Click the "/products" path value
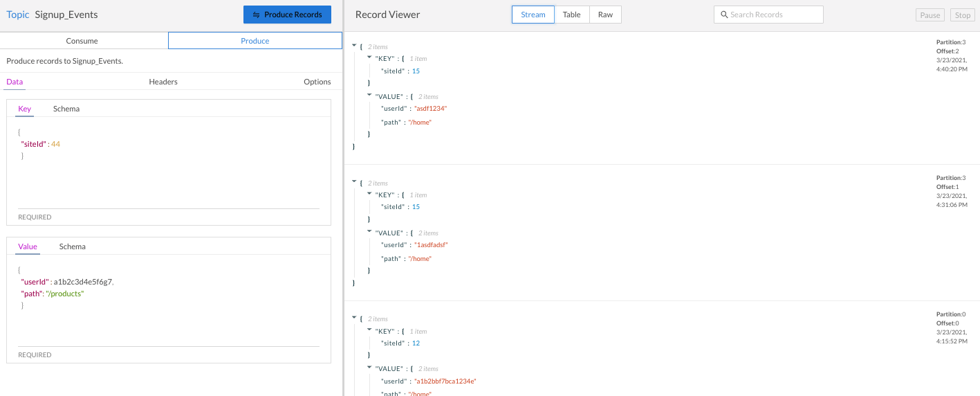The height and width of the screenshot is (396, 980). 65,294
